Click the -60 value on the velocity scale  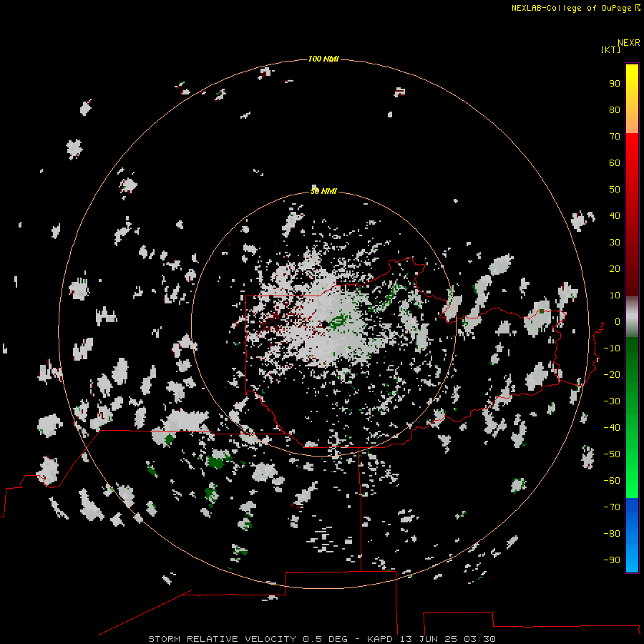click(x=612, y=481)
